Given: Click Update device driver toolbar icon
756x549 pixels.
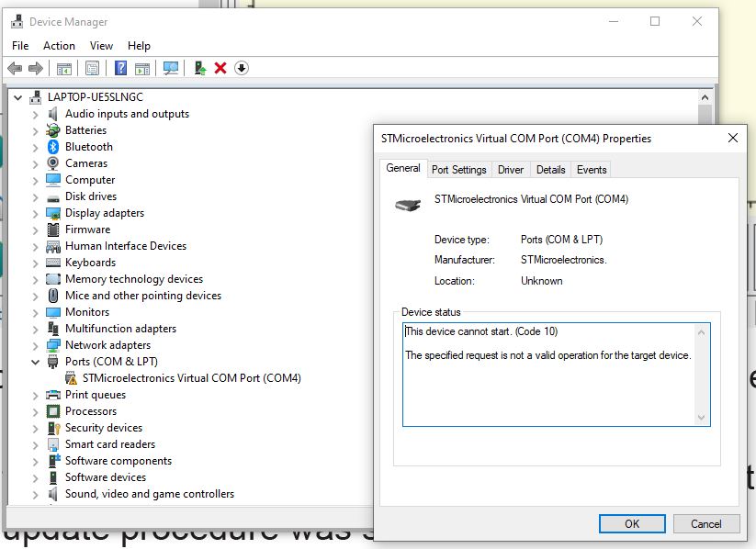Looking at the screenshot, I should pyautogui.click(x=200, y=68).
